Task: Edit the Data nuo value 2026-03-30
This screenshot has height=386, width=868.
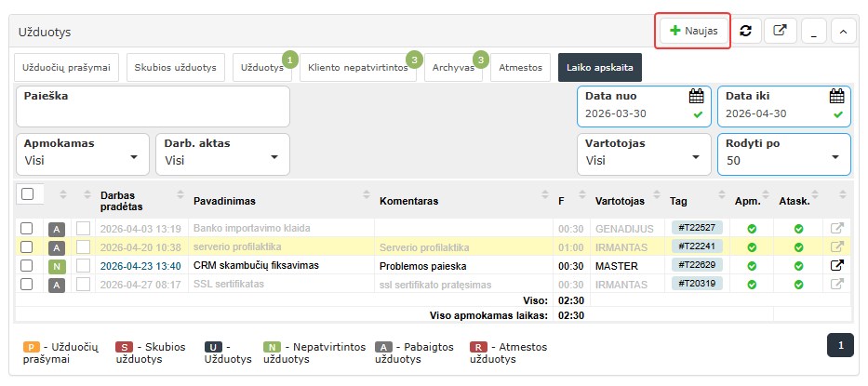Action: coord(616,113)
